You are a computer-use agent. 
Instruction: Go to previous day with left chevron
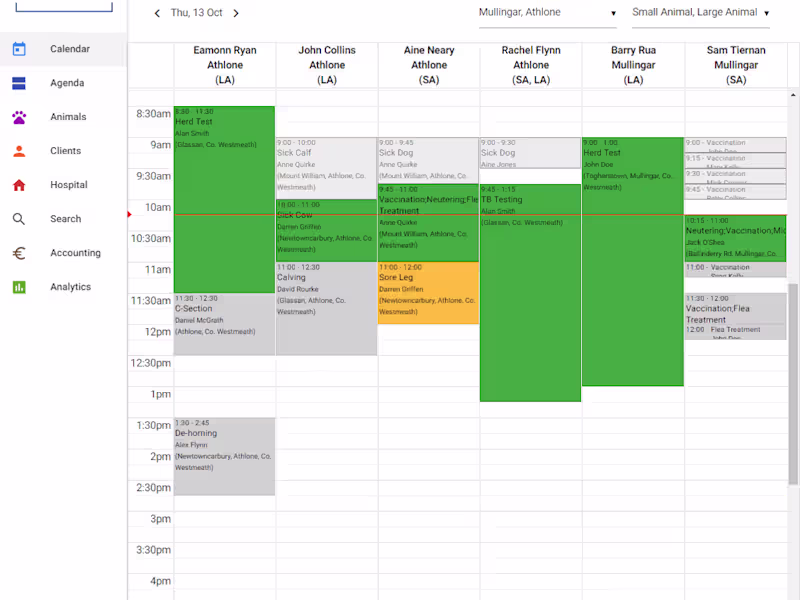(157, 13)
